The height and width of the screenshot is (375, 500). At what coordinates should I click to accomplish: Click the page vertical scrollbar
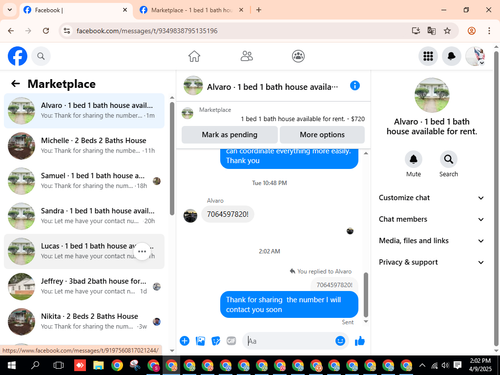tap(496, 198)
